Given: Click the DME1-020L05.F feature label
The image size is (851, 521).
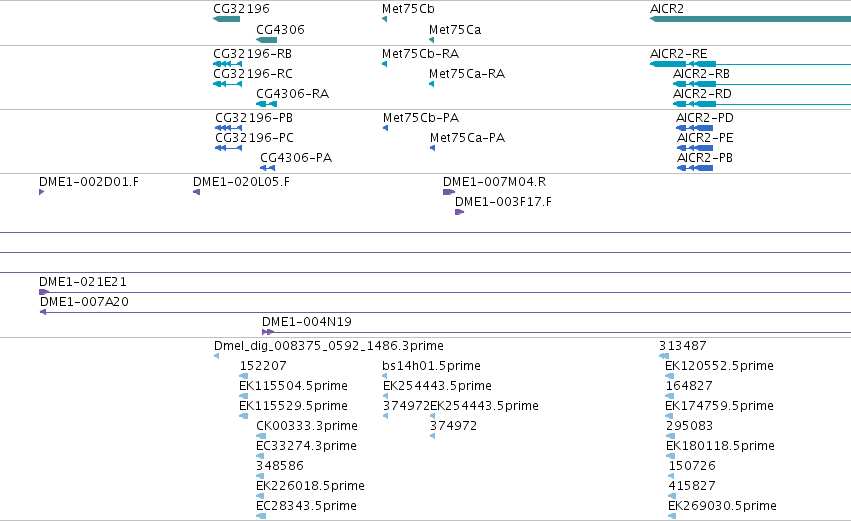Looking at the screenshot, I should pyautogui.click(x=242, y=182).
